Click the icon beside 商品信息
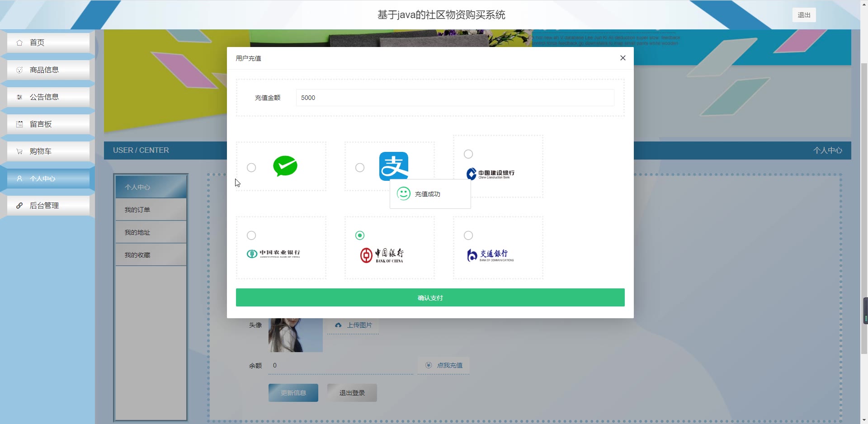 pos(19,70)
